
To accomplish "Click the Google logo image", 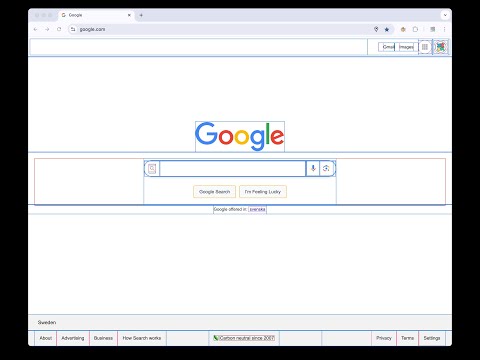I will point(240,136).
